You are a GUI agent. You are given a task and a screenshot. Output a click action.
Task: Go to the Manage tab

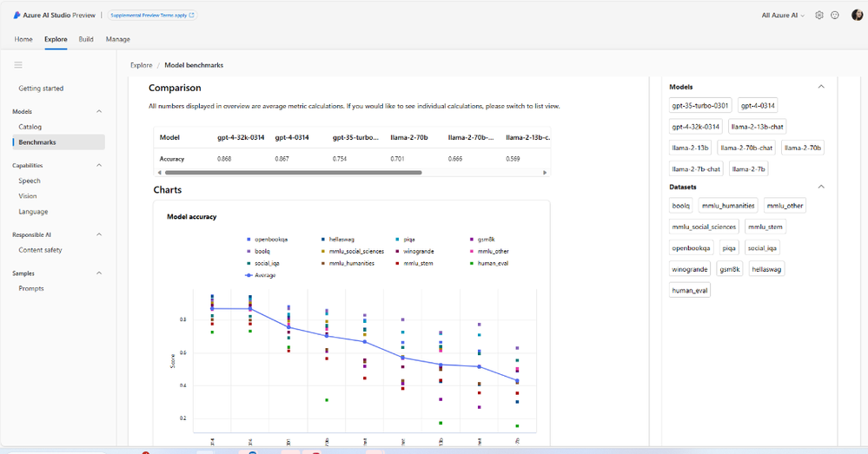click(118, 39)
